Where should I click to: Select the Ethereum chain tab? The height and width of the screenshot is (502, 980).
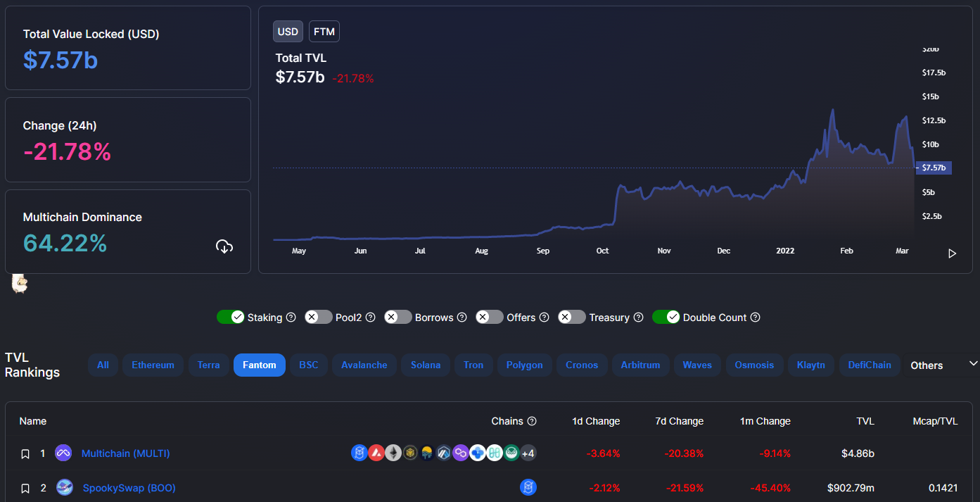pyautogui.click(x=153, y=365)
